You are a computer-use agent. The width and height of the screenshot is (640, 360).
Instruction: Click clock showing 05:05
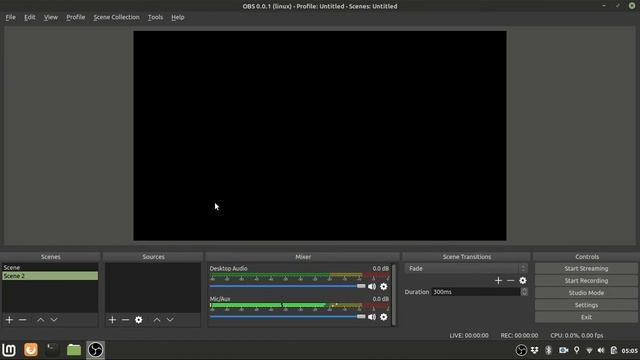pyautogui.click(x=629, y=351)
